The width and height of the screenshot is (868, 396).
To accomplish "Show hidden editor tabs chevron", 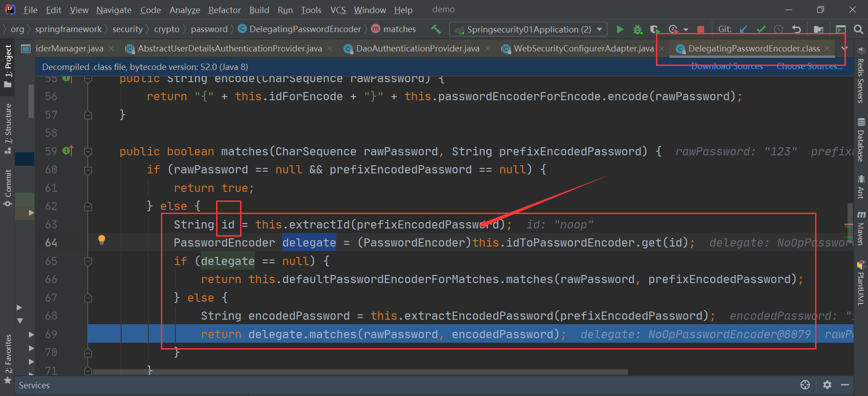I will click(844, 48).
